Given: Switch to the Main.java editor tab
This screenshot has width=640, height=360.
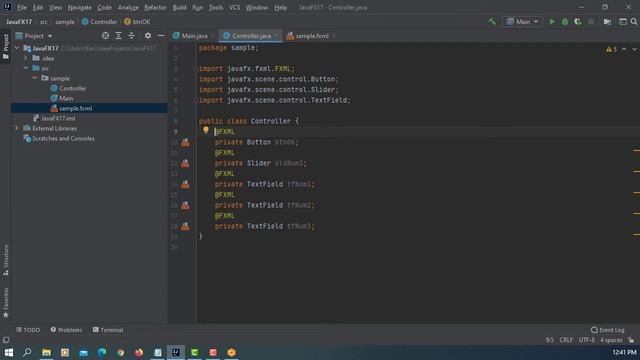Looking at the screenshot, I should (194, 36).
